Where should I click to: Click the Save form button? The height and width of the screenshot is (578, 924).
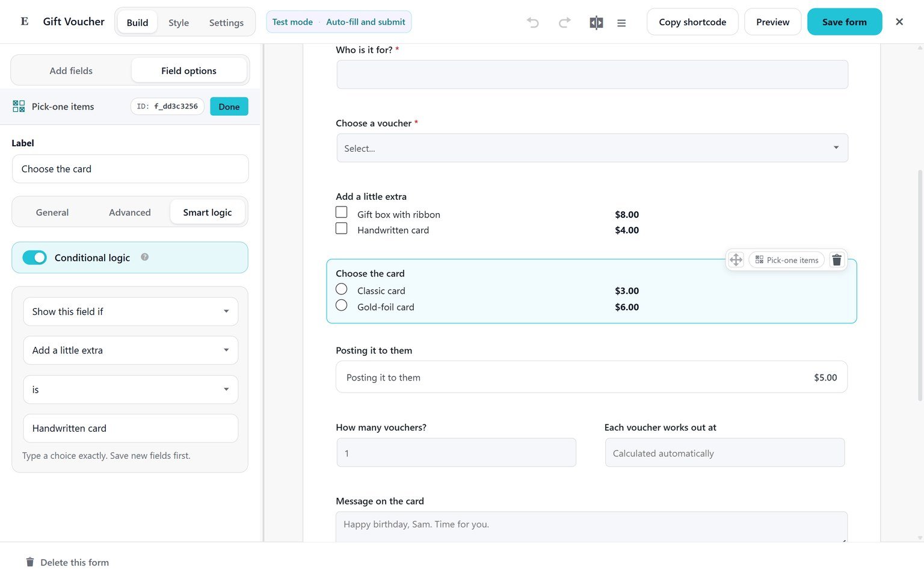[x=844, y=22]
